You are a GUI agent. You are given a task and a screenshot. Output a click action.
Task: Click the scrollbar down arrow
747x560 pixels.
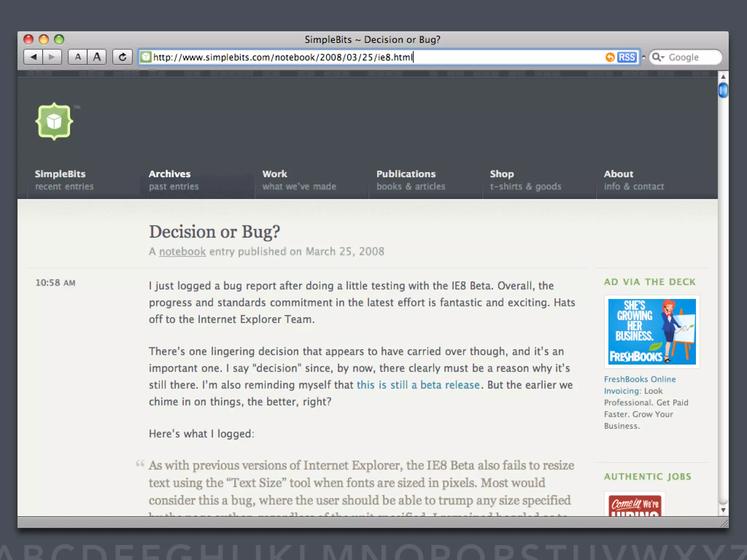point(723,510)
